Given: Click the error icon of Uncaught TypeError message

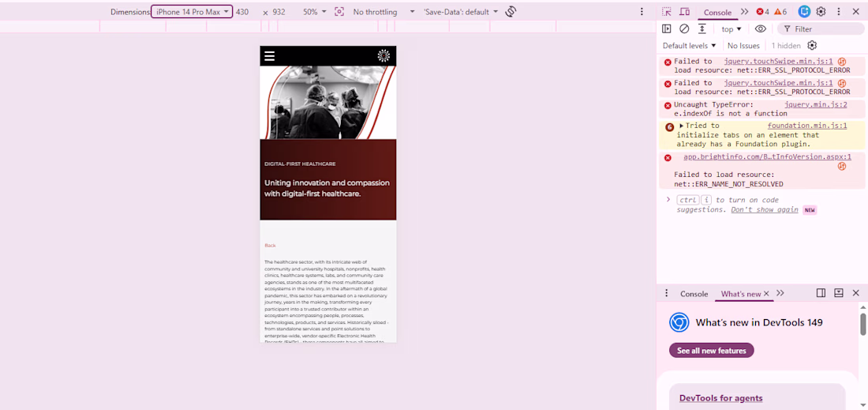Looking at the screenshot, I should (x=668, y=105).
